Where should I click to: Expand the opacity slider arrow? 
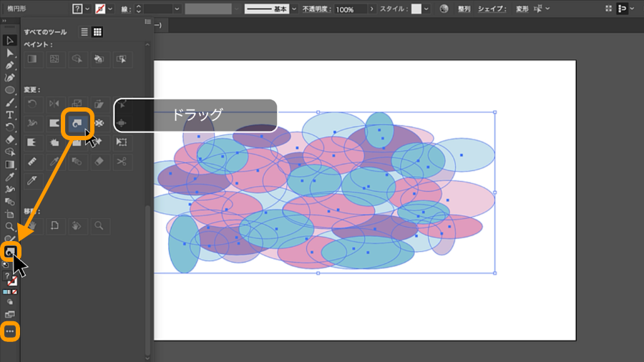[x=371, y=9]
